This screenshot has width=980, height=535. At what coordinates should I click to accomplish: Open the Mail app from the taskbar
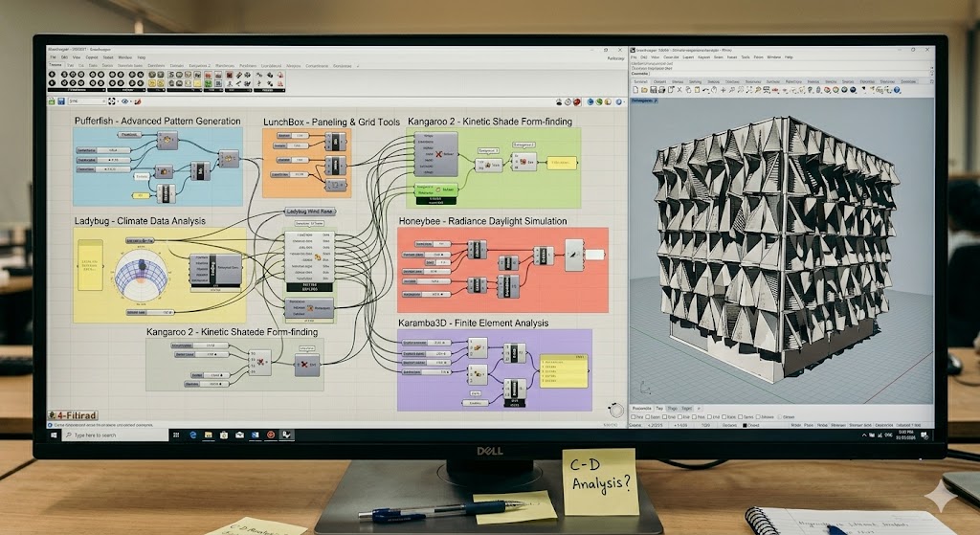click(x=239, y=435)
